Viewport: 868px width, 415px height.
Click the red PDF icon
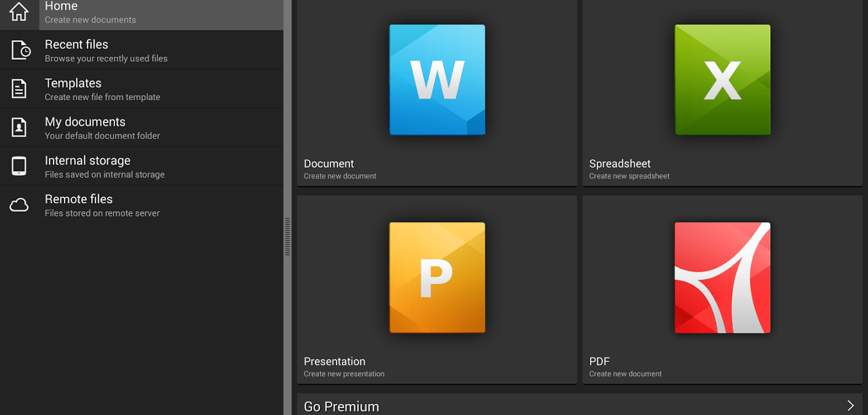pyautogui.click(x=722, y=277)
